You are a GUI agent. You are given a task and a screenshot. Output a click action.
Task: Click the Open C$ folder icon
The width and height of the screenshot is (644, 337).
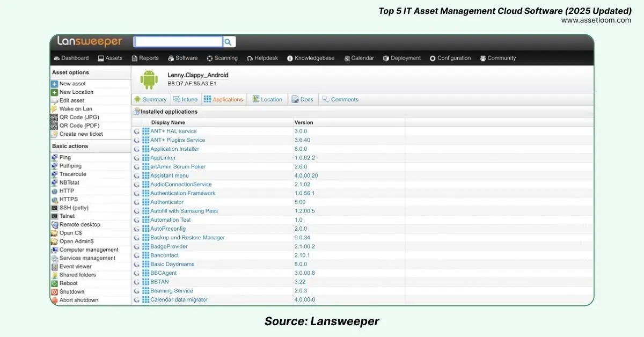[54, 233]
